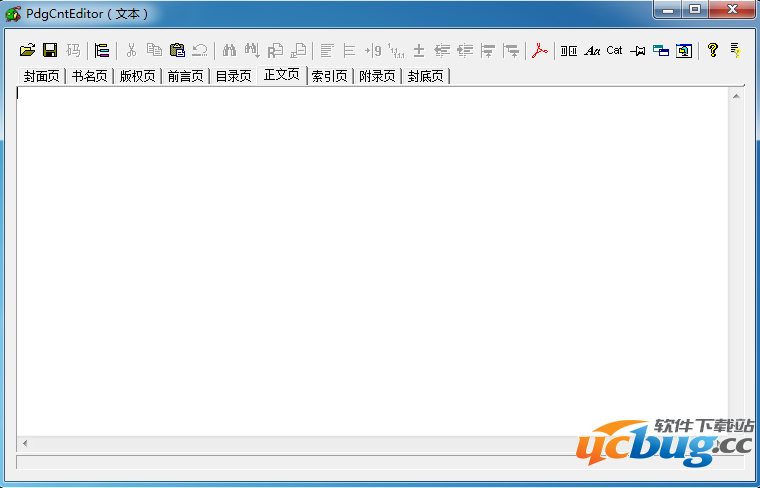Switch to the 封底页 tab
Screen dimensions: 760x488
pyautogui.click(x=425, y=76)
